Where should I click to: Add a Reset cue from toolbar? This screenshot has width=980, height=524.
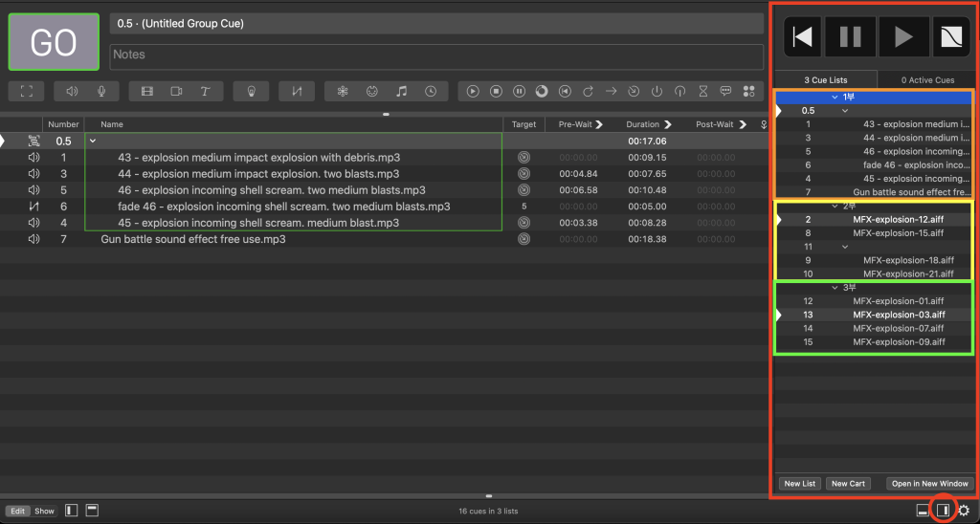click(x=565, y=91)
